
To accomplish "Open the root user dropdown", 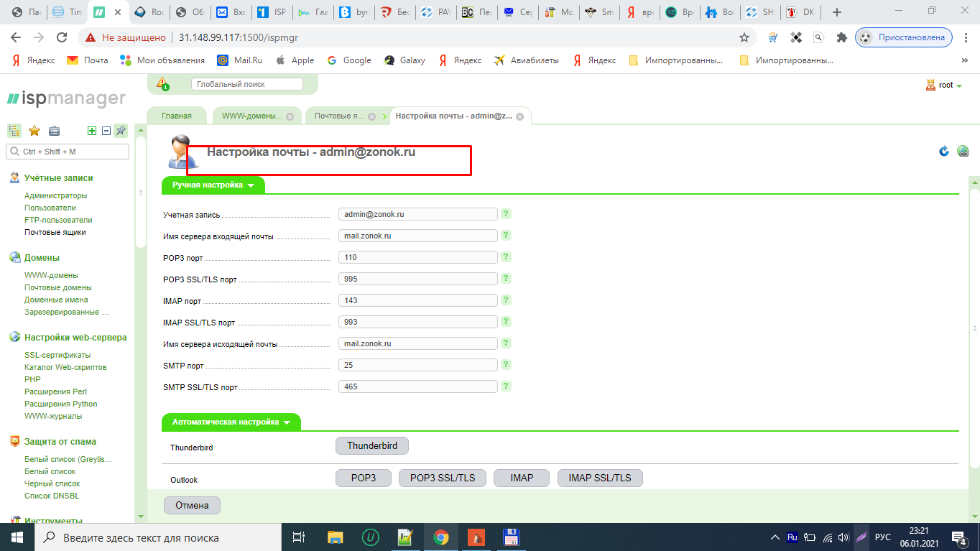I will coord(945,85).
